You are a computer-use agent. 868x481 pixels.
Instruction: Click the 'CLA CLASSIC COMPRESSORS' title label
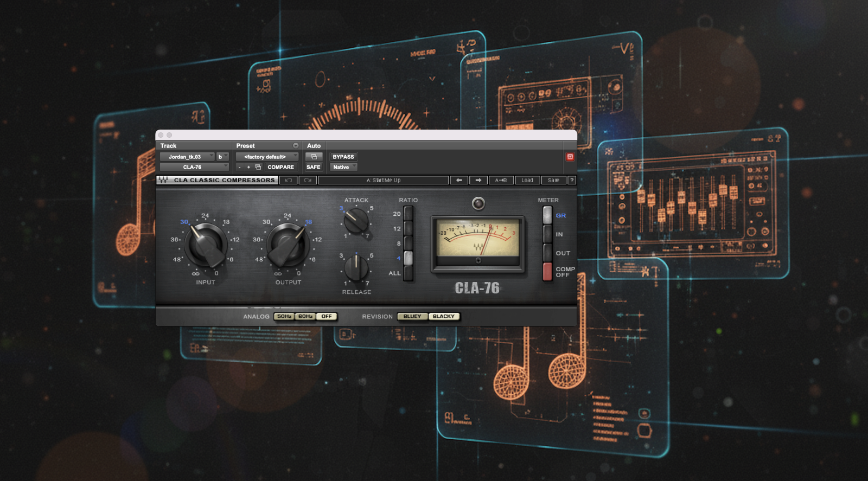[x=224, y=180]
